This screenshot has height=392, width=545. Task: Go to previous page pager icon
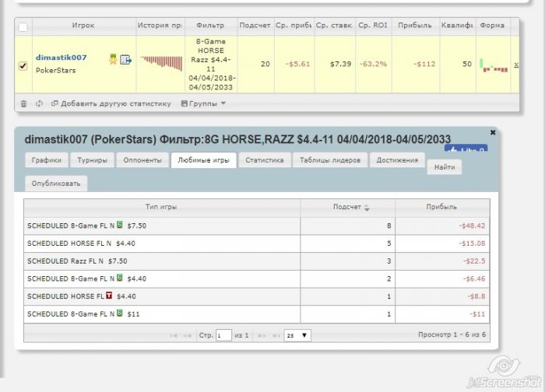pyautogui.click(x=188, y=335)
